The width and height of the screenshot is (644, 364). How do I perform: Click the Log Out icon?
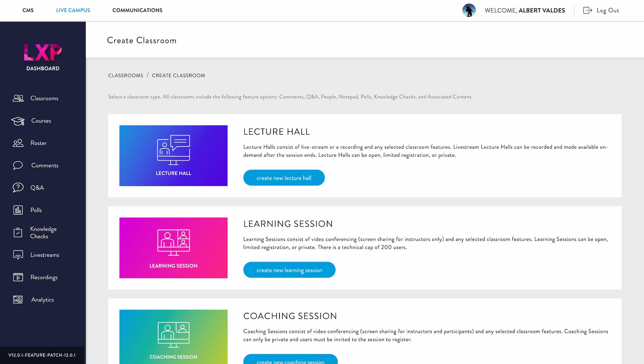point(587,10)
